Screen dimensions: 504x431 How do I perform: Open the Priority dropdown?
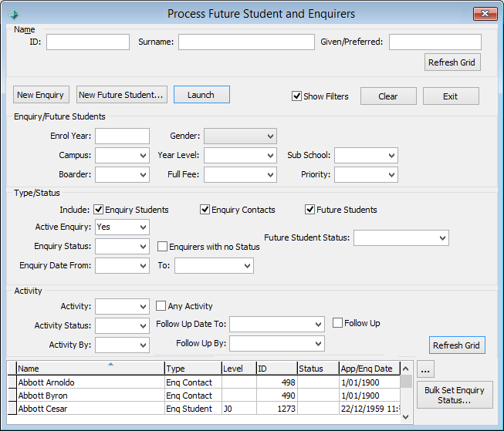[x=366, y=175]
